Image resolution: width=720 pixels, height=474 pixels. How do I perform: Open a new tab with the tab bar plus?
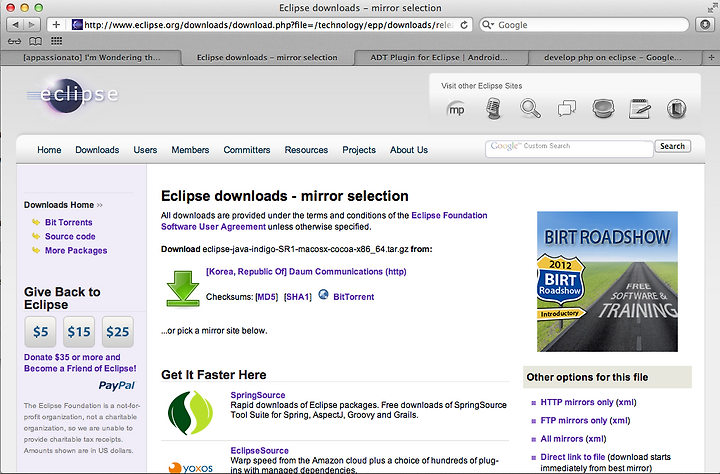[711, 57]
